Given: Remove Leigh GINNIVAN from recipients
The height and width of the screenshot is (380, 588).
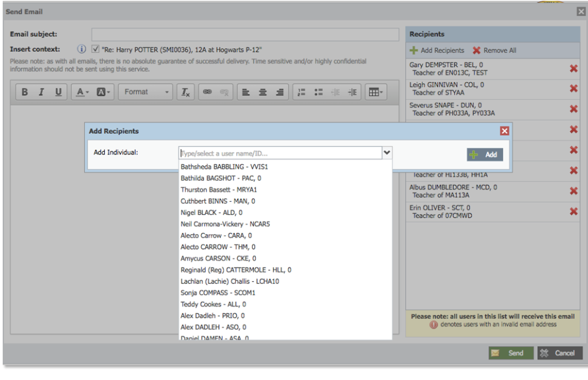Looking at the screenshot, I should (x=574, y=89).
